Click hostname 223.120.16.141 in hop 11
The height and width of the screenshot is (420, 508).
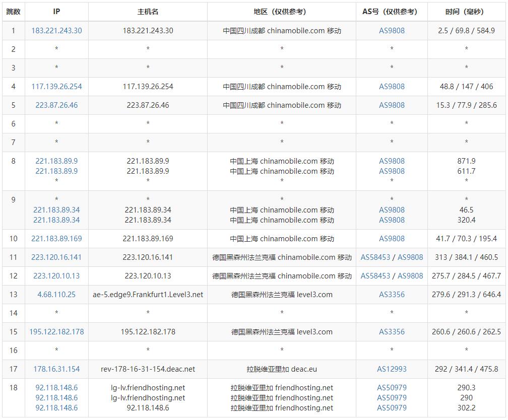pyautogui.click(x=148, y=257)
